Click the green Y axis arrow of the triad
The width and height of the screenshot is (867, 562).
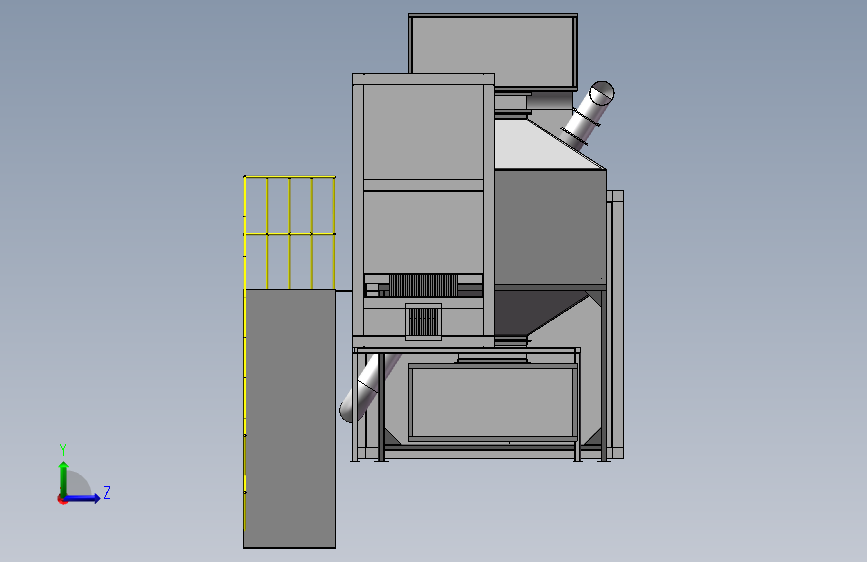coord(64,478)
